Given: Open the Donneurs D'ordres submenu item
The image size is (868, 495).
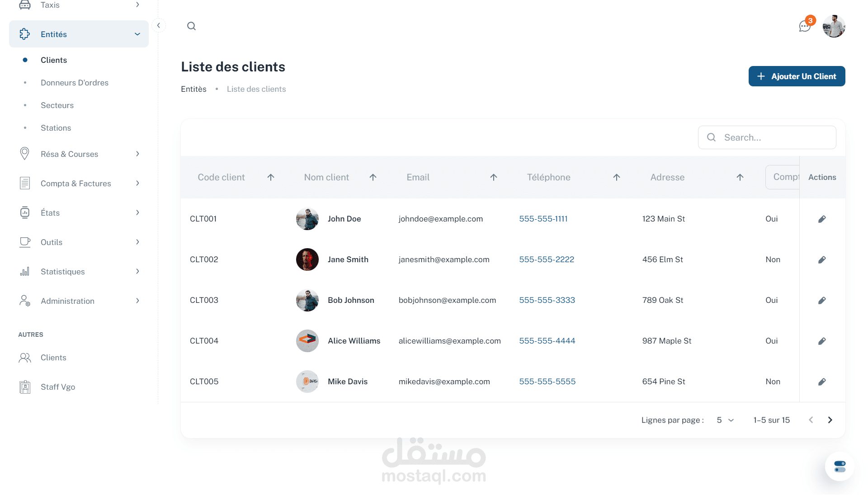Looking at the screenshot, I should pos(75,83).
